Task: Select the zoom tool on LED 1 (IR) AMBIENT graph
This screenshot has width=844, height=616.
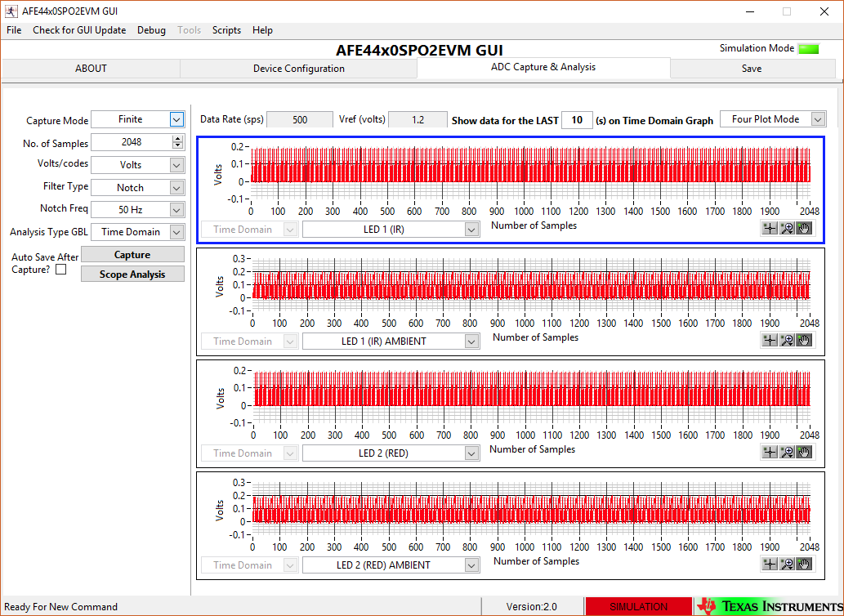Action: point(787,340)
